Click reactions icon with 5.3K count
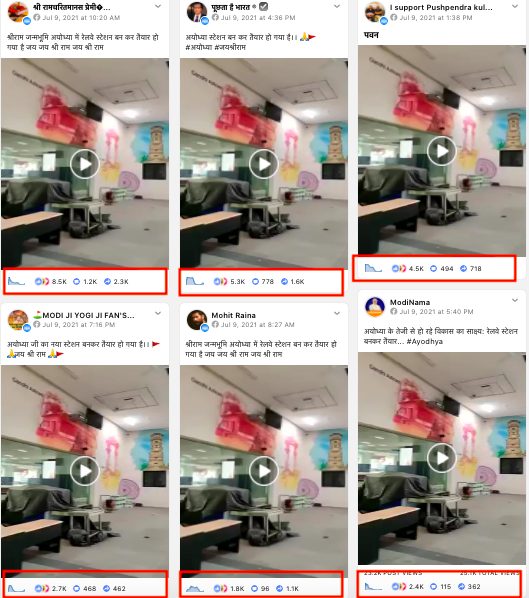The width and height of the screenshot is (529, 598). coord(220,281)
